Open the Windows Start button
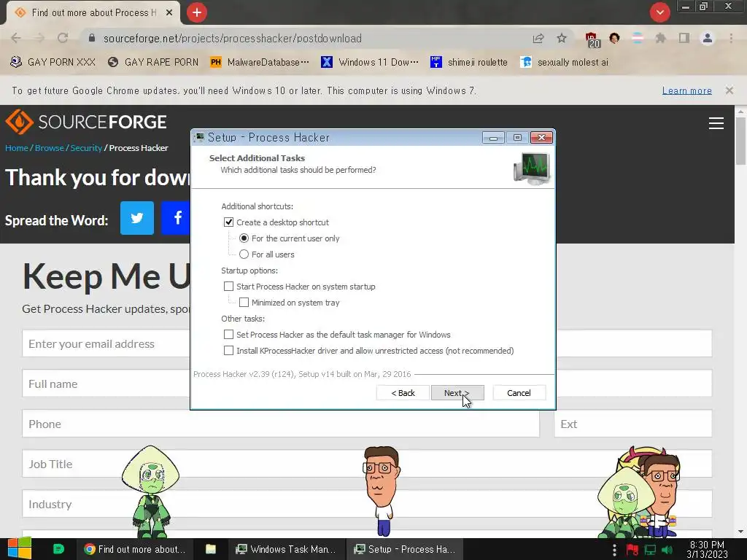 click(19, 548)
